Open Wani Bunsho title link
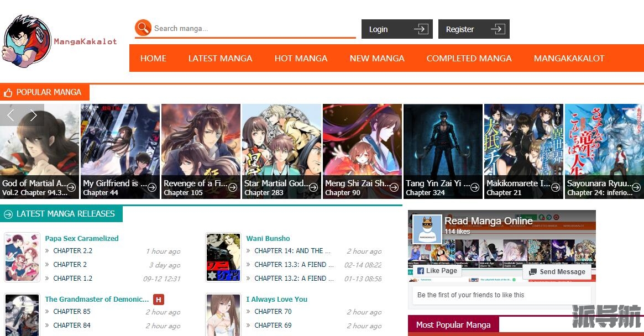This screenshot has height=336, width=644. coord(268,238)
